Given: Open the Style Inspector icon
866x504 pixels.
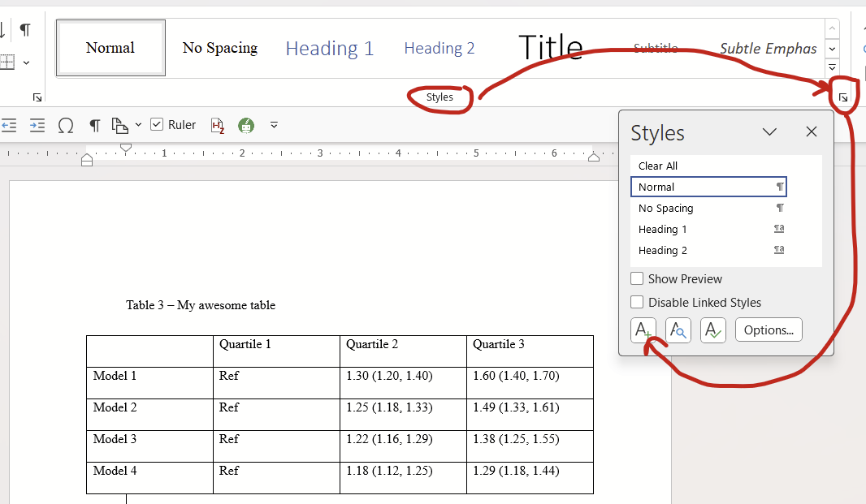Looking at the screenshot, I should (678, 330).
